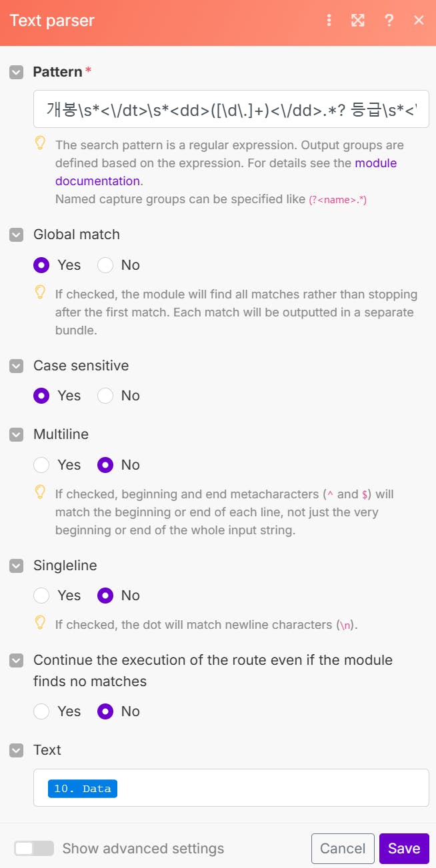Click the Save button
436x868 pixels.
coord(404,848)
